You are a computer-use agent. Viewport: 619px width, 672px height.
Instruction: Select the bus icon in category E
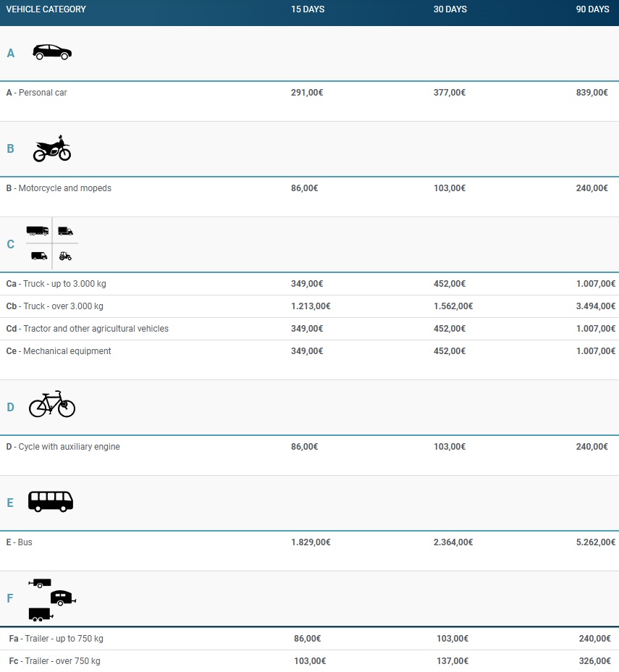pyautogui.click(x=51, y=501)
